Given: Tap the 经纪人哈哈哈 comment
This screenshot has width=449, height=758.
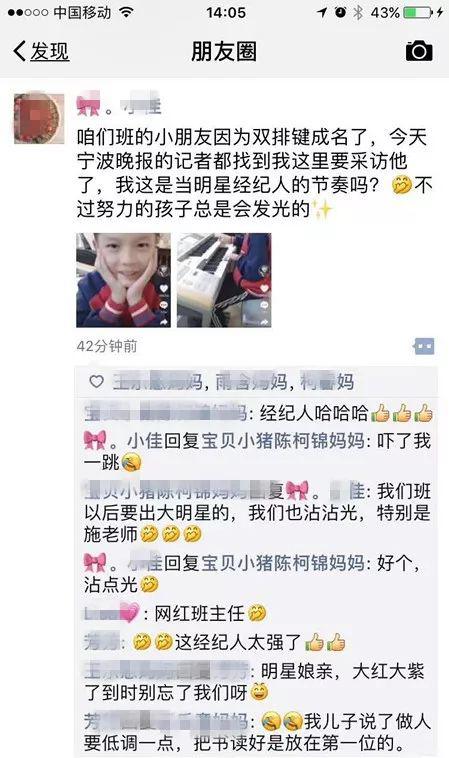Looking at the screenshot, I should click(314, 413).
